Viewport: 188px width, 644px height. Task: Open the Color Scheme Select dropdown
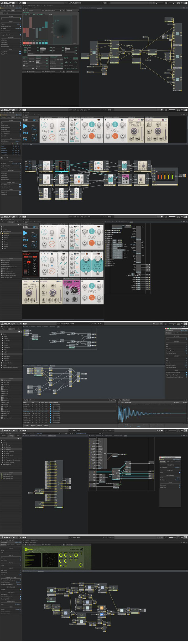[x=18, y=141]
